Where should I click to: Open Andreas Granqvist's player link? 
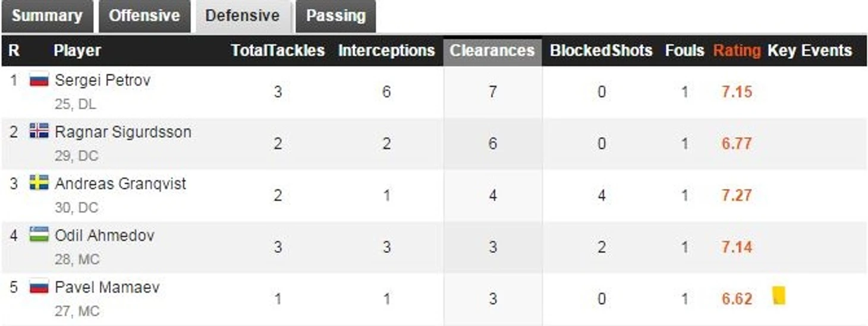pyautogui.click(x=120, y=183)
